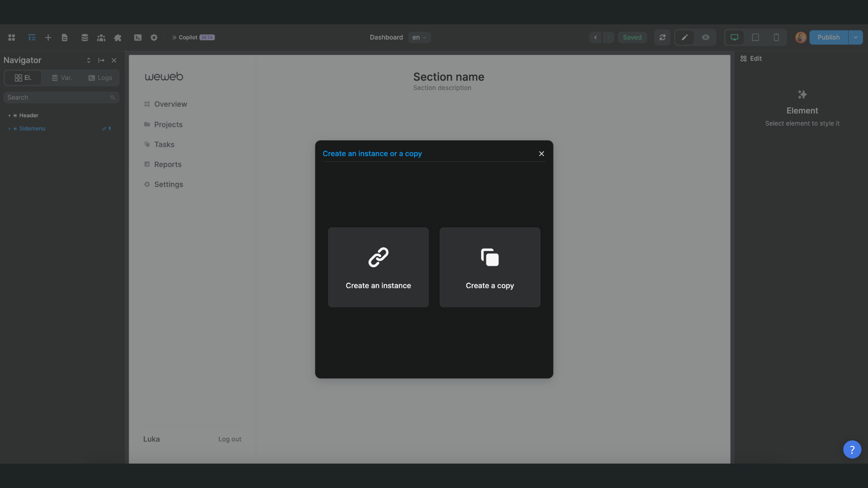The height and width of the screenshot is (488, 868).
Task: Switch to mobile device view
Action: point(776,38)
